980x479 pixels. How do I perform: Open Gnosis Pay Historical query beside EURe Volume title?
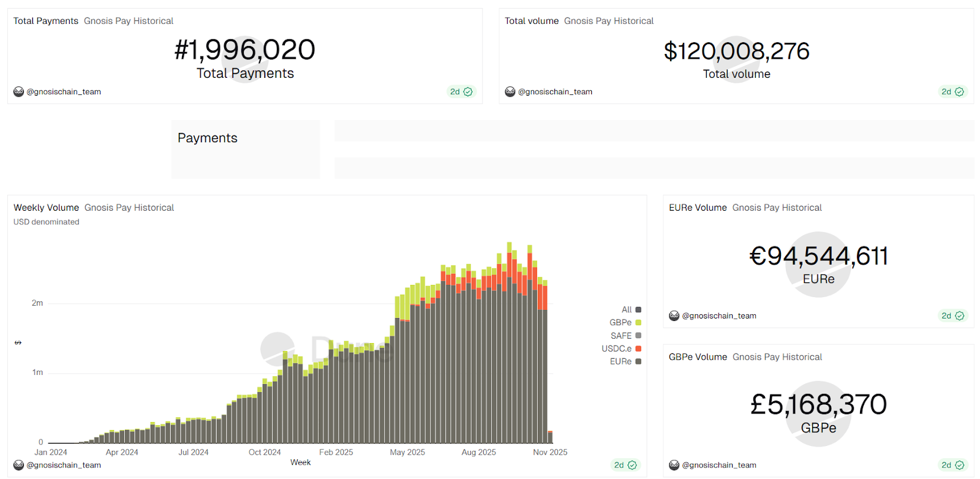point(777,208)
